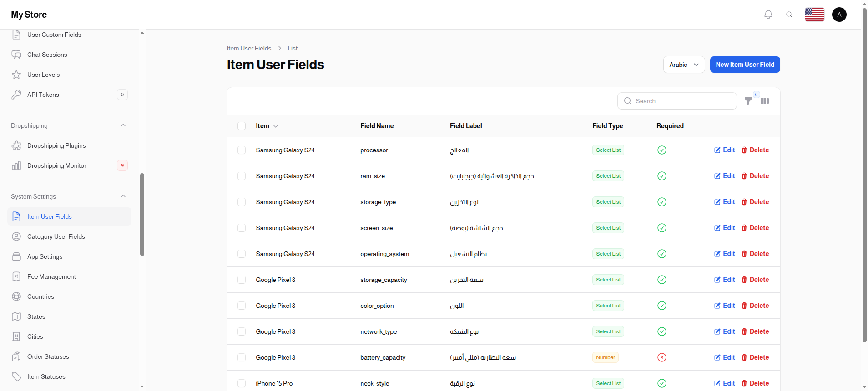Screen dimensions: 868x391
Task: Click the main page scrollbar
Action: (x=864, y=175)
